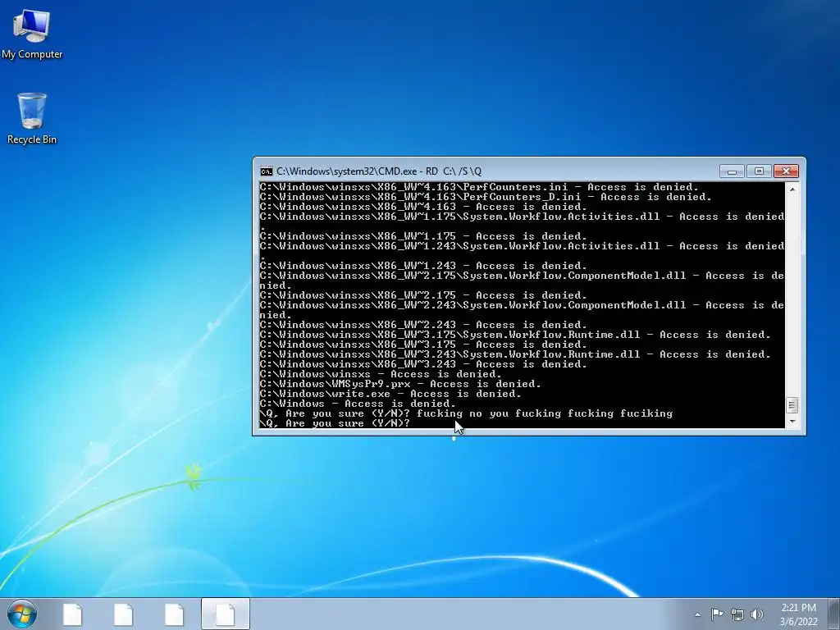Click the CMD scrollbar up arrow
The height and width of the screenshot is (630, 840).
click(792, 189)
